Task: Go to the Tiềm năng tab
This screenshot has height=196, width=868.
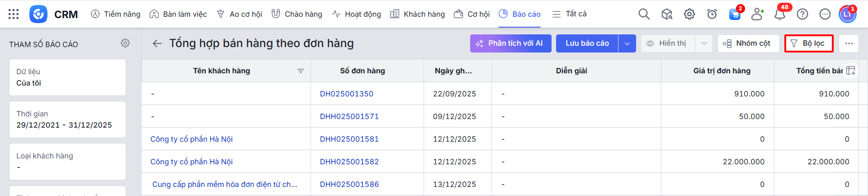Action: click(116, 14)
